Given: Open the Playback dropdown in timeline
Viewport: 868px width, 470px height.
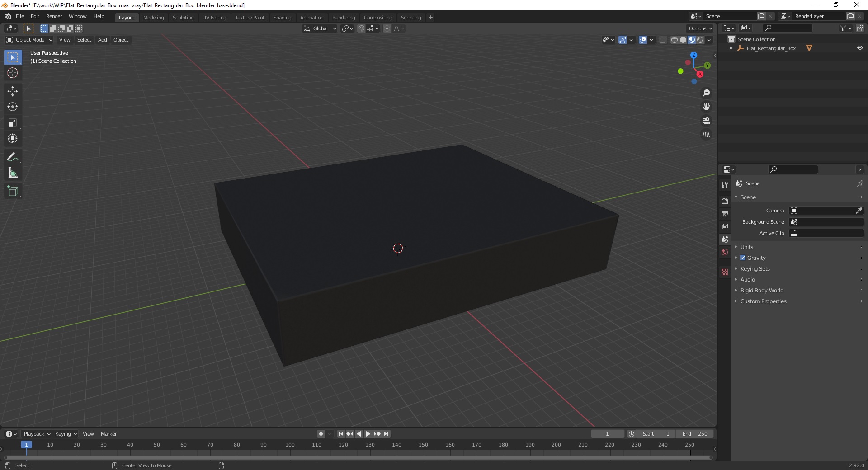Looking at the screenshot, I should click(37, 434).
